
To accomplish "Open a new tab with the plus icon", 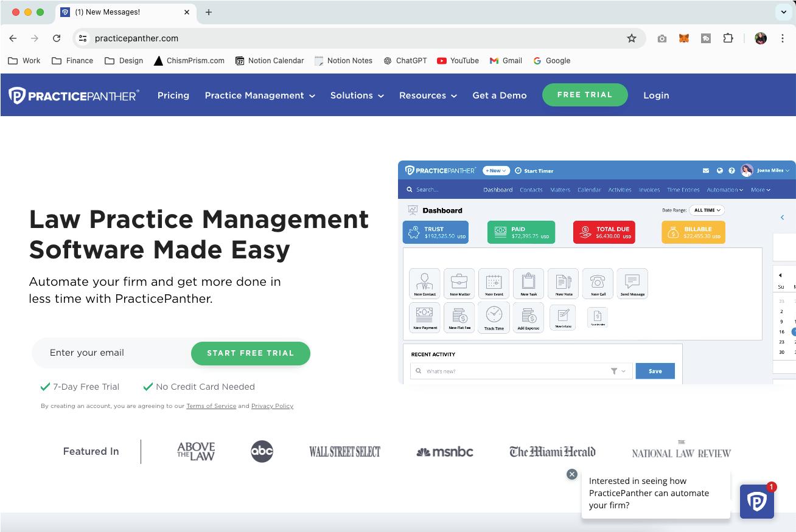I will click(209, 12).
